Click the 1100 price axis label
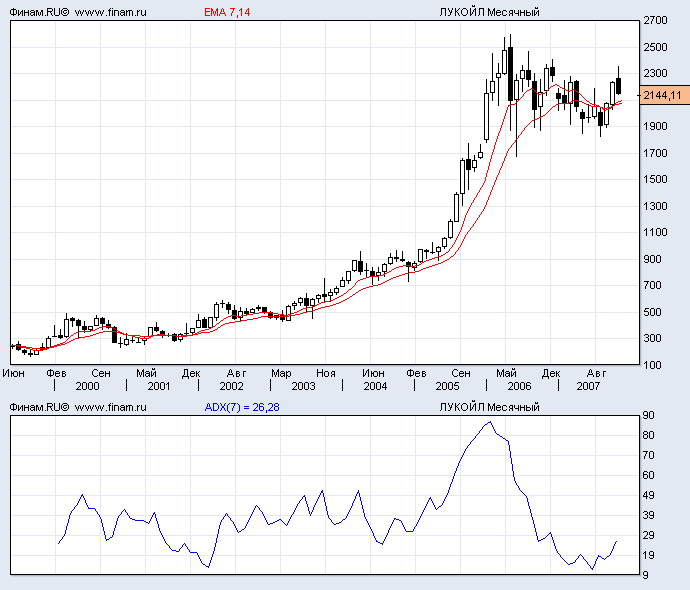The image size is (690, 590). 655,232
